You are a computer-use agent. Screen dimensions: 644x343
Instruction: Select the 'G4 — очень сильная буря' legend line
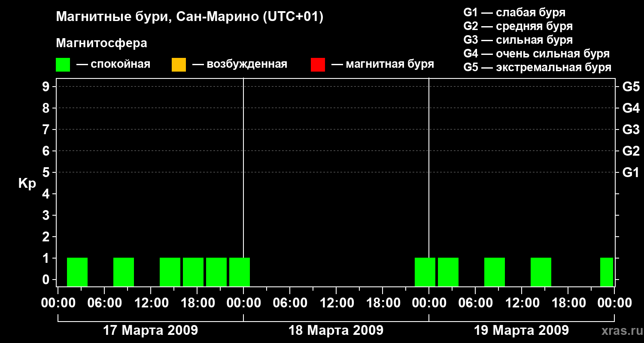[537, 54]
